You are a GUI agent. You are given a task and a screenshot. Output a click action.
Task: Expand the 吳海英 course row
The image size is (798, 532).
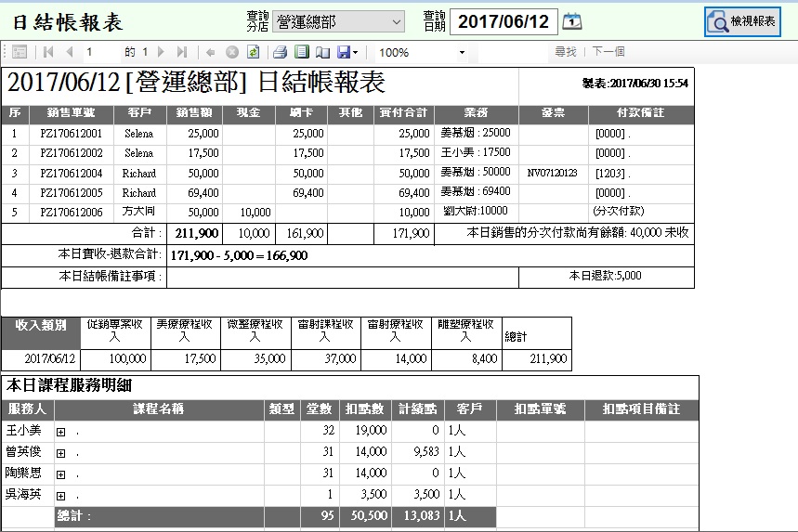(x=61, y=496)
